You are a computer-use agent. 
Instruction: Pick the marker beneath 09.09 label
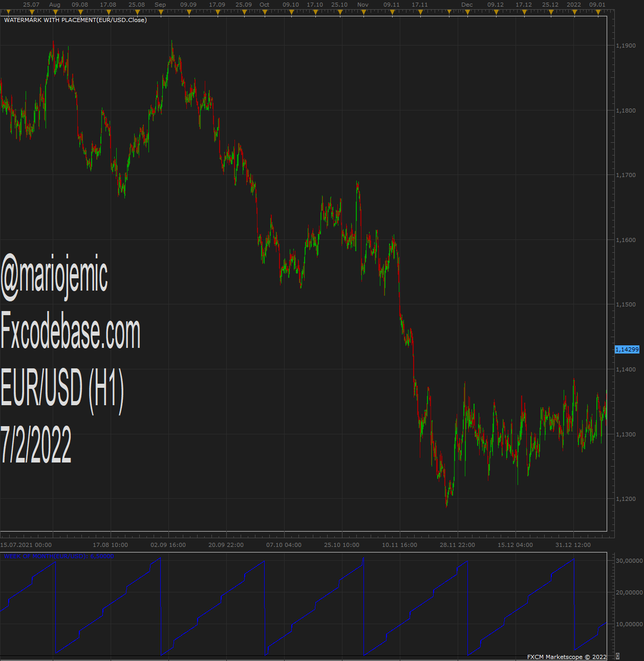[x=188, y=12]
